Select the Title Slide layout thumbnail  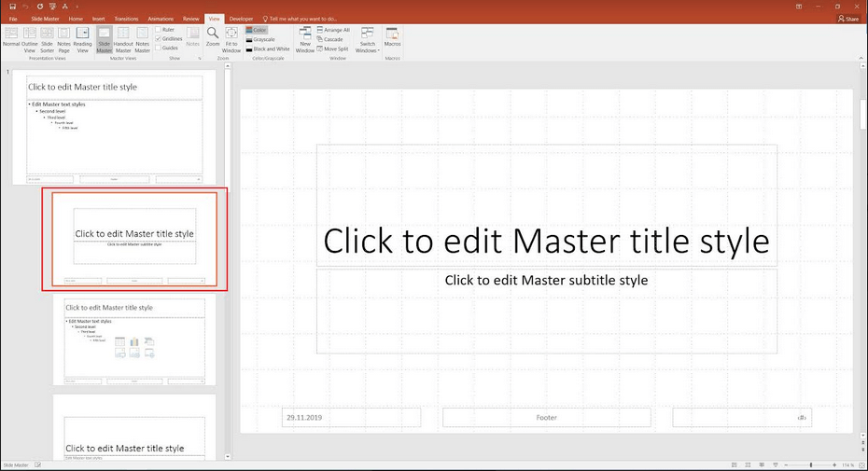(x=134, y=240)
